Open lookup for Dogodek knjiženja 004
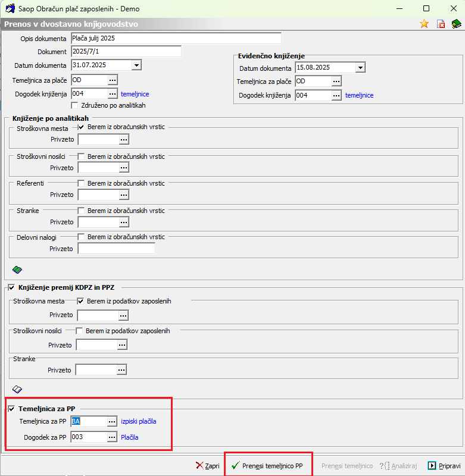 coord(113,94)
